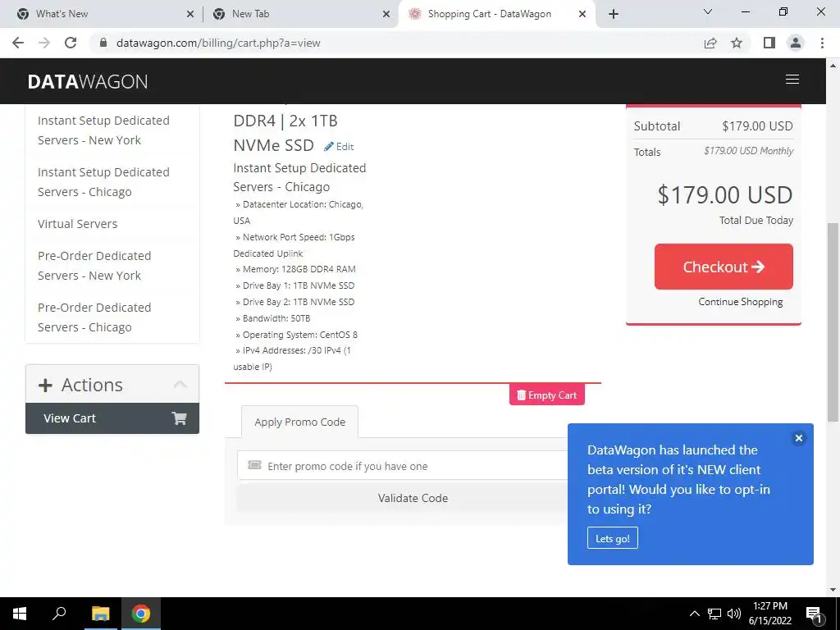Click the $179.00 USD Total Due amount
840x630 pixels.
pyautogui.click(x=725, y=195)
